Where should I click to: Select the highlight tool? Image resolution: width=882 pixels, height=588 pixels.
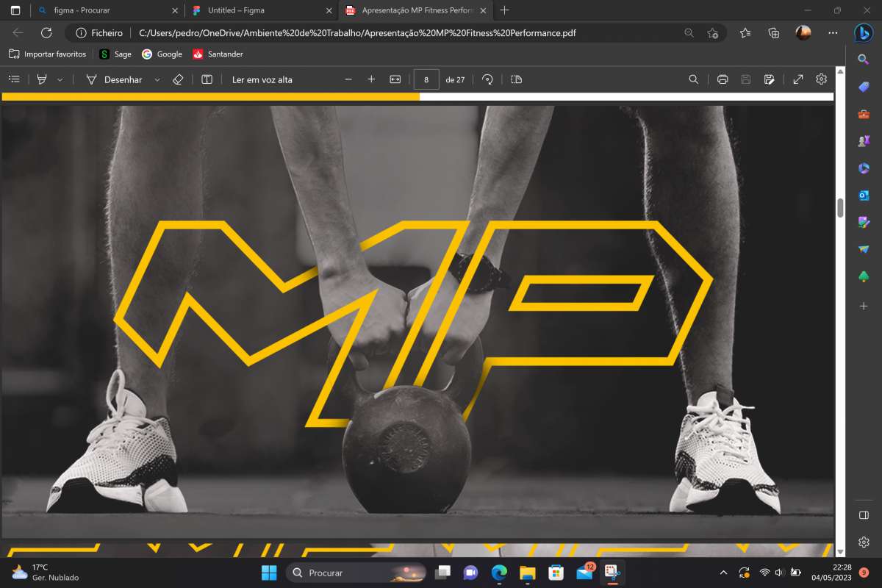[42, 79]
